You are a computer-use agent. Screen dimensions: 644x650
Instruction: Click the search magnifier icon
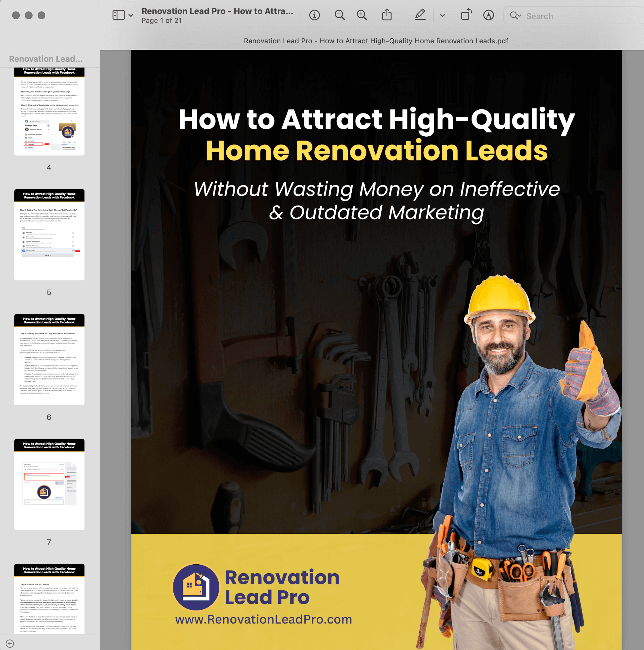click(x=514, y=16)
